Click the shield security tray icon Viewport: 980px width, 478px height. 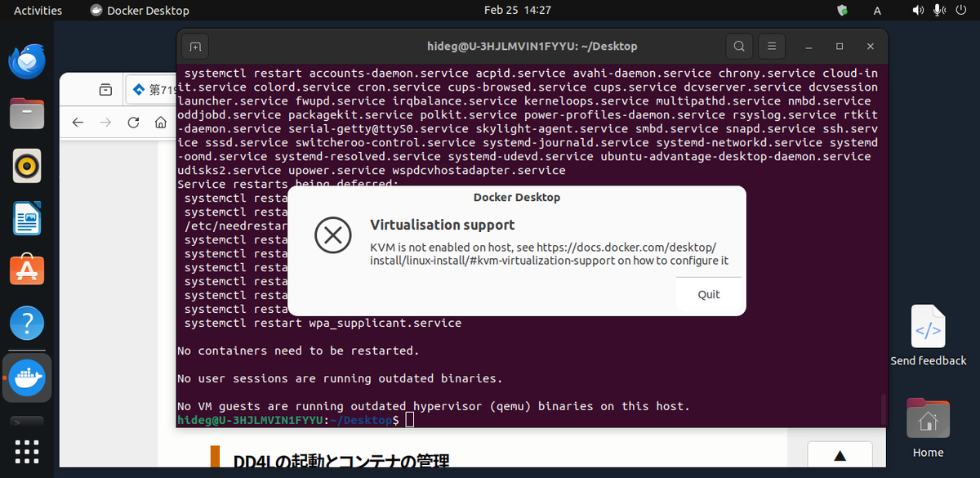pos(843,11)
